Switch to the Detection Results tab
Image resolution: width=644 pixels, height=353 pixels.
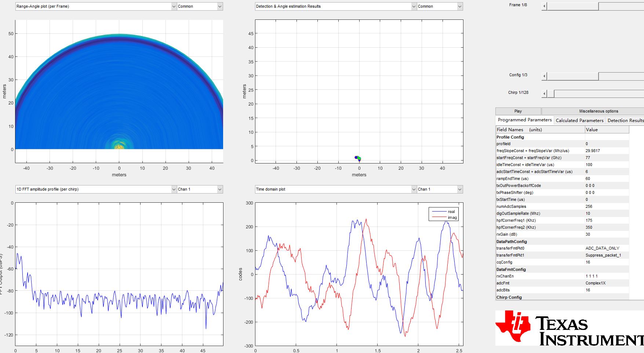625,120
